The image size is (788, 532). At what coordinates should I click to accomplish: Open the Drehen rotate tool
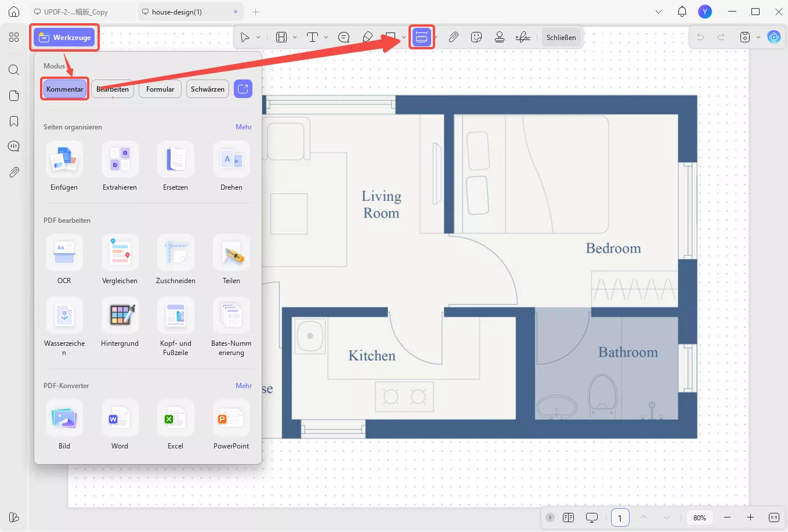pos(232,167)
